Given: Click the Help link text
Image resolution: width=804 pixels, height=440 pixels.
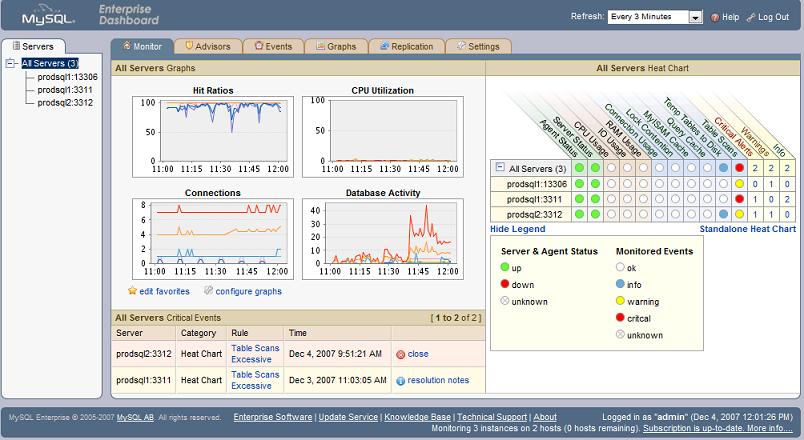Looking at the screenshot, I should click(730, 17).
